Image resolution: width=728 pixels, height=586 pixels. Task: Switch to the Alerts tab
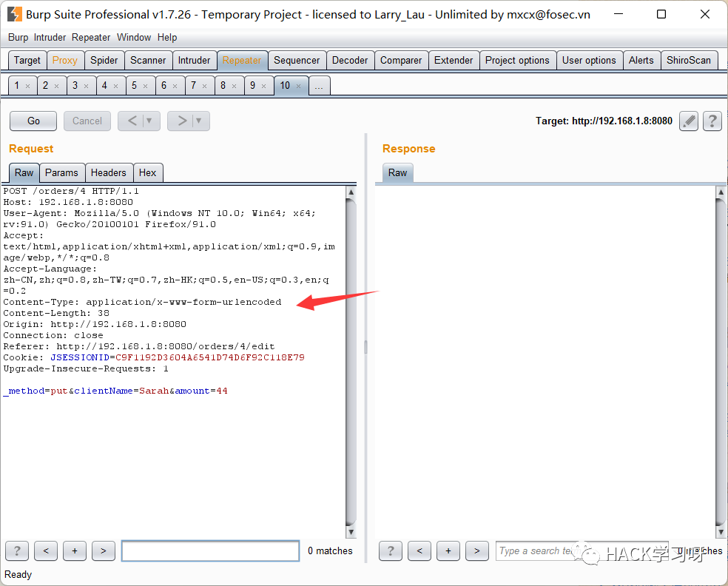[x=641, y=61]
